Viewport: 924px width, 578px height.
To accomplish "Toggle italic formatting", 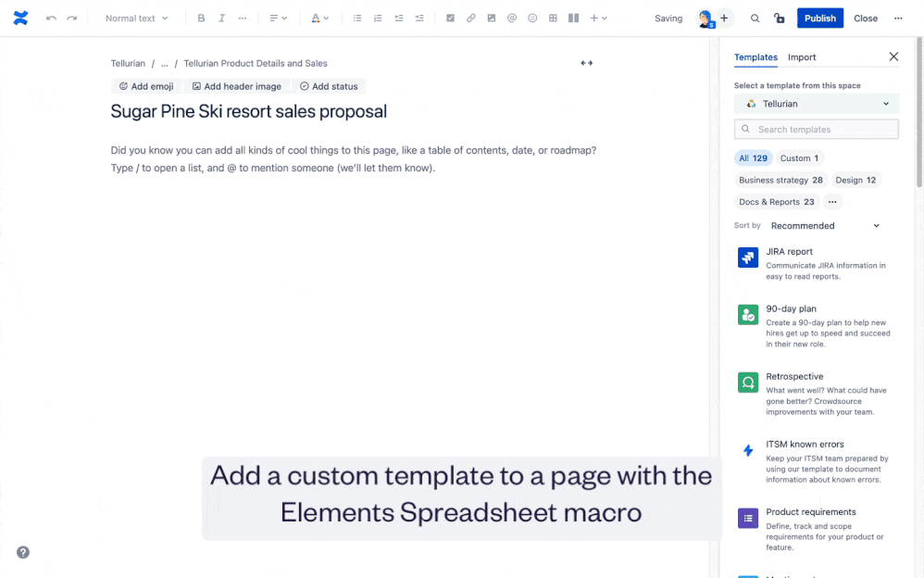I will 221,18.
